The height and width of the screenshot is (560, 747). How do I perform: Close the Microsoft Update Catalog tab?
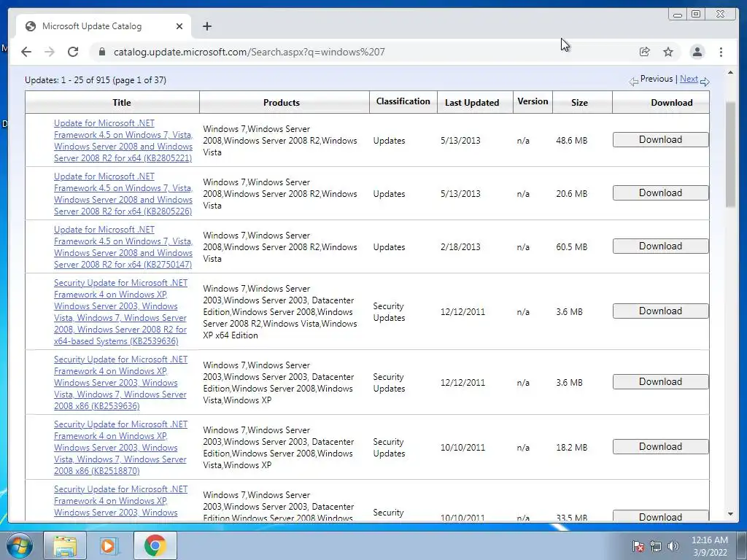click(x=179, y=26)
